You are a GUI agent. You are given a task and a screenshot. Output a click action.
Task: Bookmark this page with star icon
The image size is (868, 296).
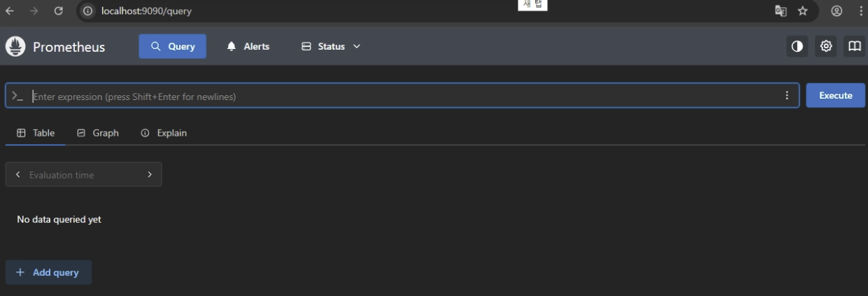click(802, 11)
